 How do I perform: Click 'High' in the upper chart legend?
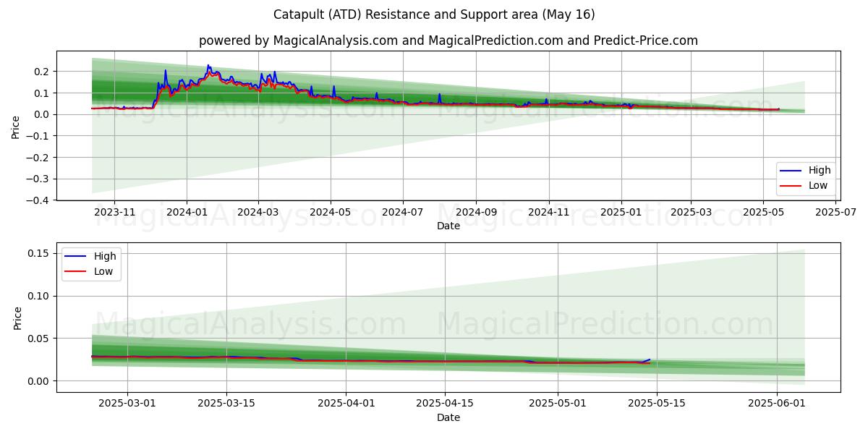point(820,171)
